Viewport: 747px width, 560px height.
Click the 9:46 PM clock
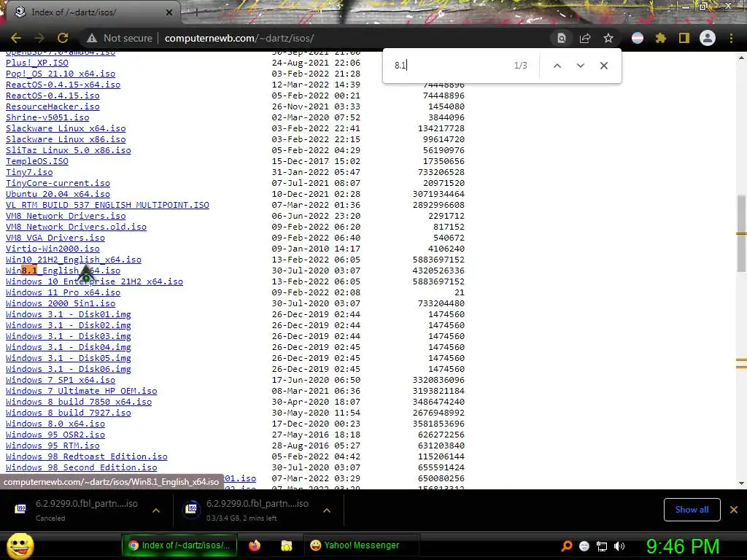pos(683,546)
